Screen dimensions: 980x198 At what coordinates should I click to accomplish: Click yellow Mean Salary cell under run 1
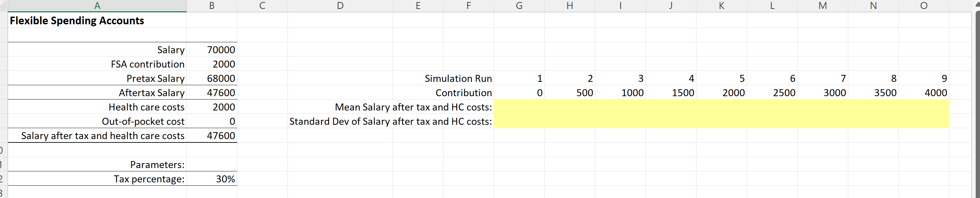point(519,107)
